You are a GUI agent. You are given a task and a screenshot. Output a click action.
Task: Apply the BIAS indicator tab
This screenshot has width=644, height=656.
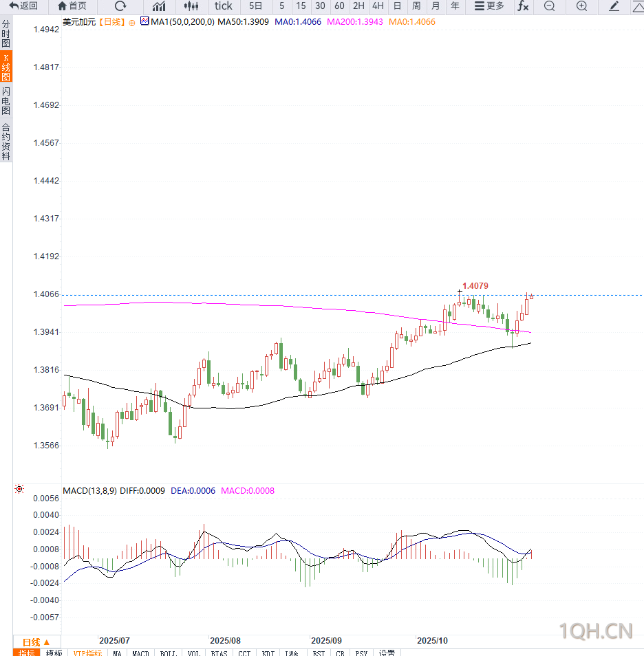coord(219,653)
